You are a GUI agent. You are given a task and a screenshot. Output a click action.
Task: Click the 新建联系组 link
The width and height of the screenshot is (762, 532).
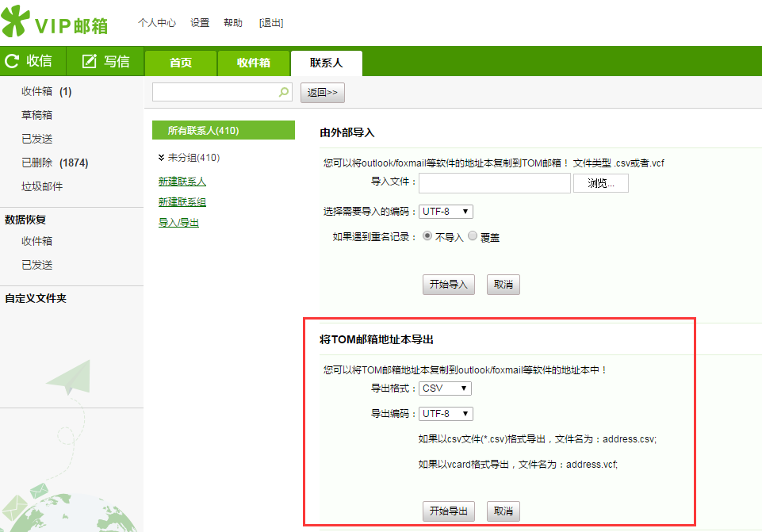(182, 202)
